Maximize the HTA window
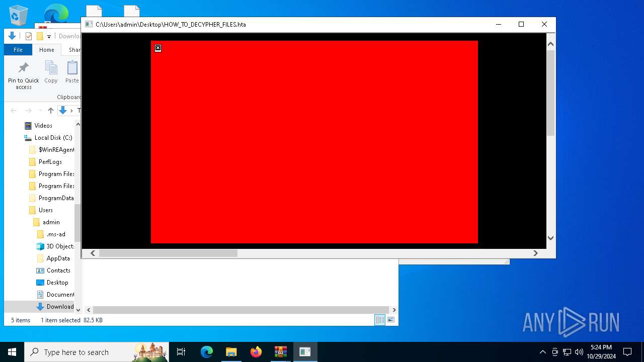Image resolution: width=644 pixels, height=362 pixels. coord(521,24)
